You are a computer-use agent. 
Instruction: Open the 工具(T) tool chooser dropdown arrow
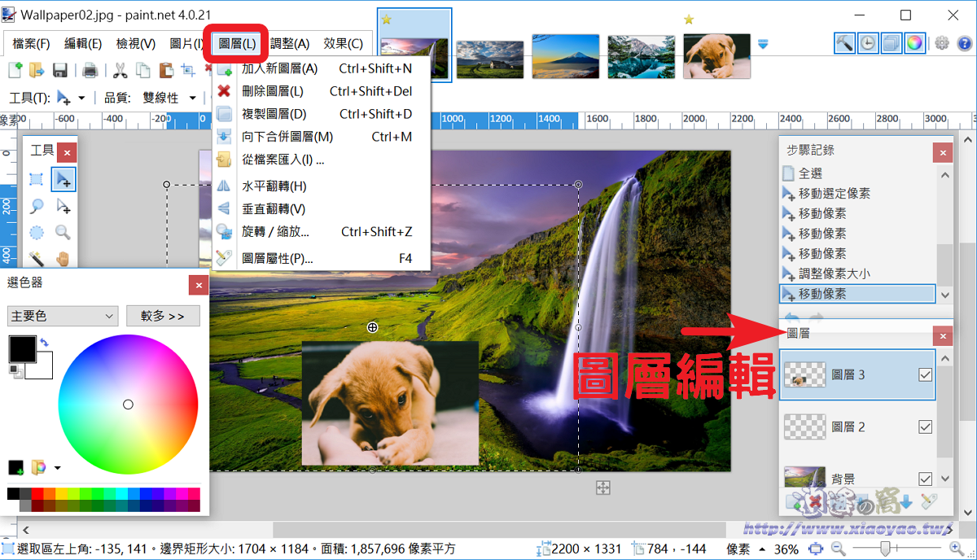[x=81, y=98]
